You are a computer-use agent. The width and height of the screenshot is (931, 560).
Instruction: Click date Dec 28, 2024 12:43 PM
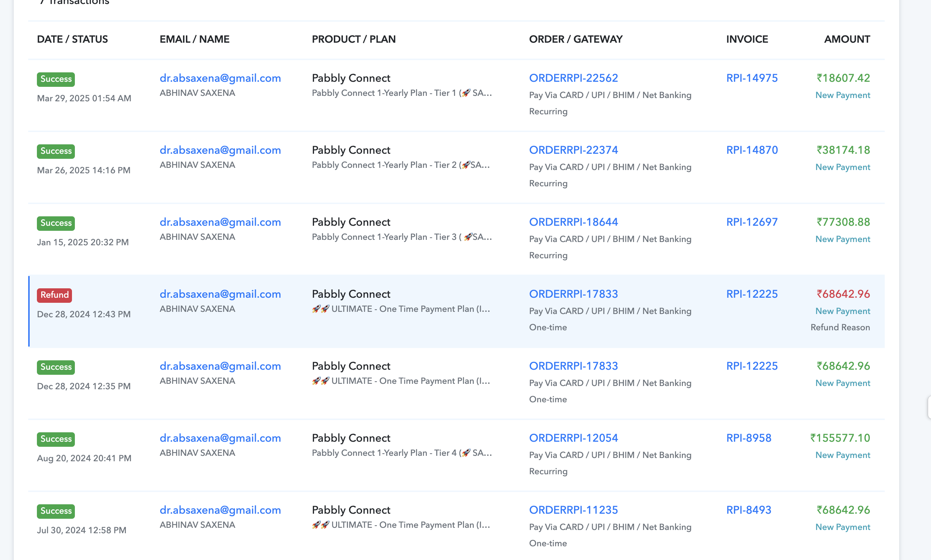(x=84, y=314)
